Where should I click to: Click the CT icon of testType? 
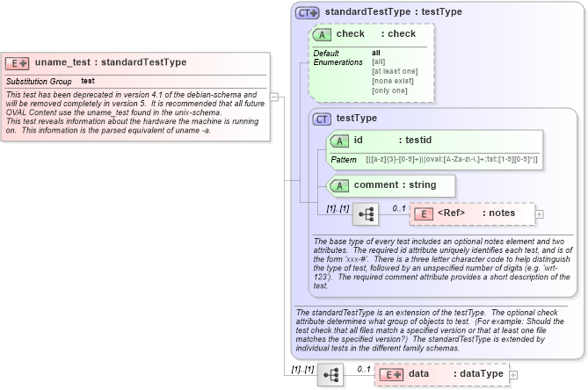(x=322, y=119)
